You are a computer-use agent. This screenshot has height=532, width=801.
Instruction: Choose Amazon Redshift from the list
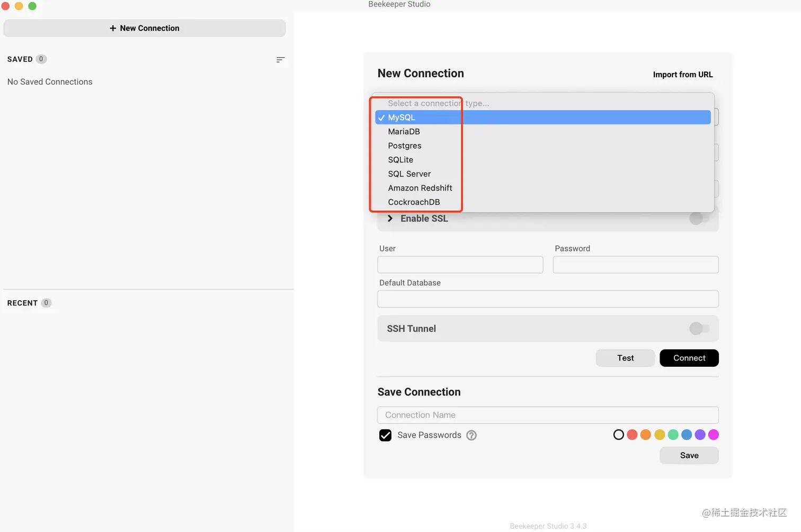(x=542, y=188)
